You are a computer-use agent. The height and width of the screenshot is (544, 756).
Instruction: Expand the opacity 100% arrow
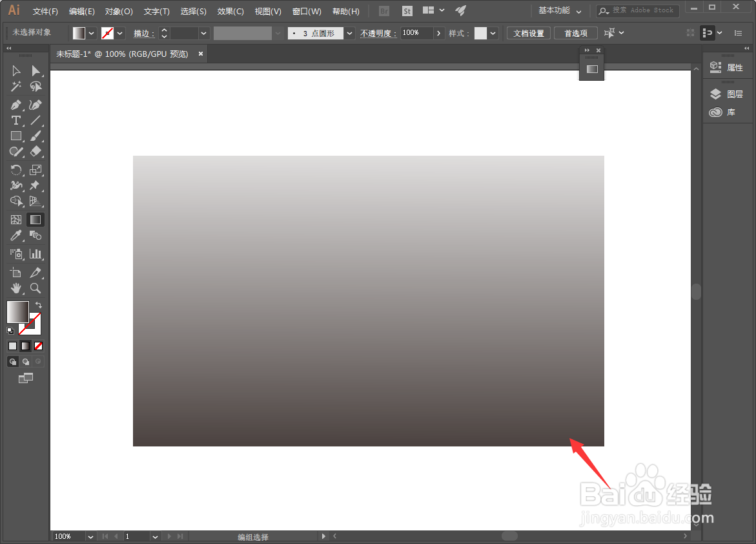(438, 34)
